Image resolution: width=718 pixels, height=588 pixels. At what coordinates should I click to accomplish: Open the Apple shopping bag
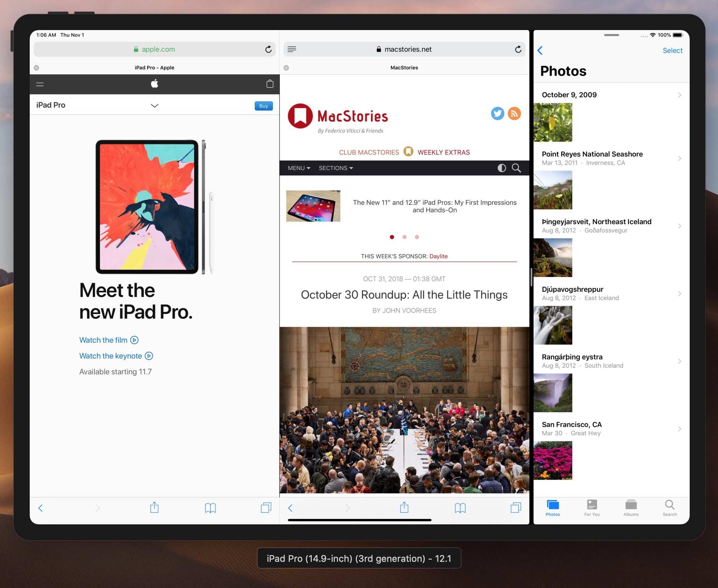pyautogui.click(x=270, y=84)
